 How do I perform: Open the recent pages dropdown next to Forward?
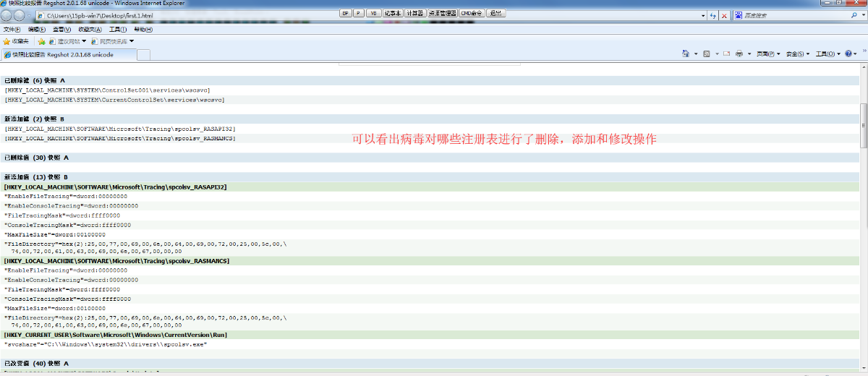(27, 16)
